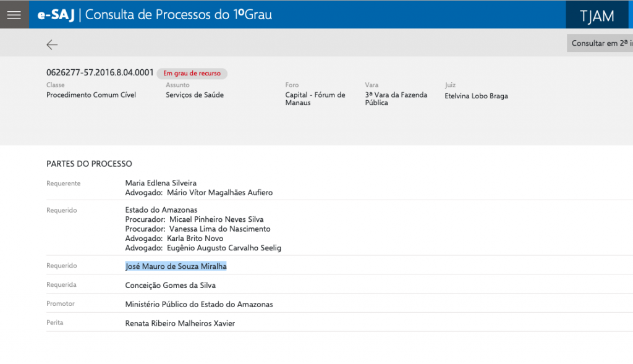
Task: Click the 'Perita' label
Action: 55,323
